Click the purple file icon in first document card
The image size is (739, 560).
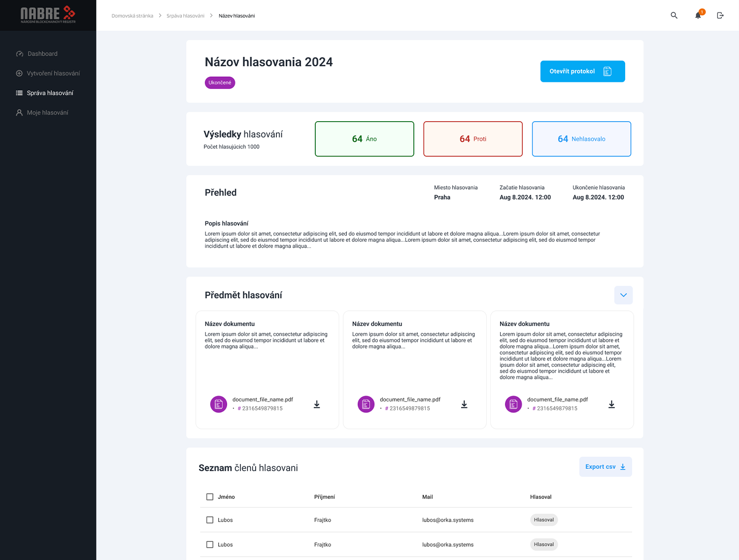point(218,404)
